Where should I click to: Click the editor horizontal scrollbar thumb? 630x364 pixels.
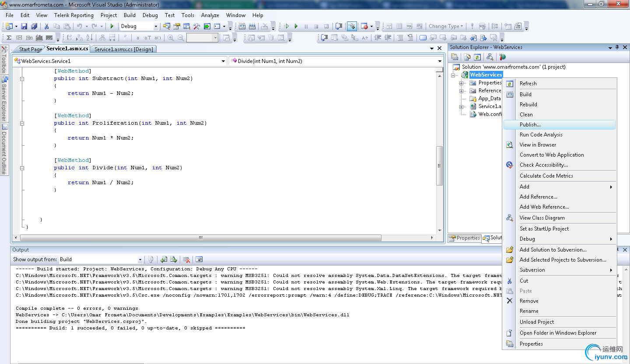200,238
